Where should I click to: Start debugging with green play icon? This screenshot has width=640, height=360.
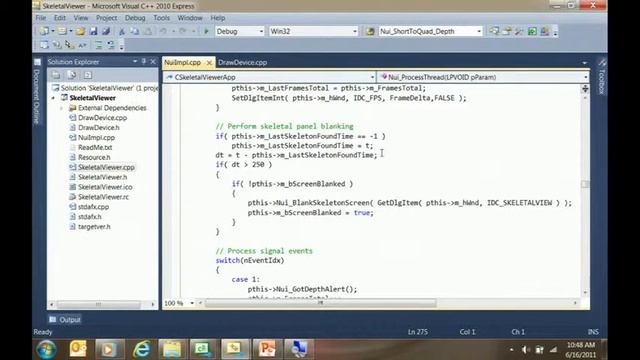click(206, 31)
